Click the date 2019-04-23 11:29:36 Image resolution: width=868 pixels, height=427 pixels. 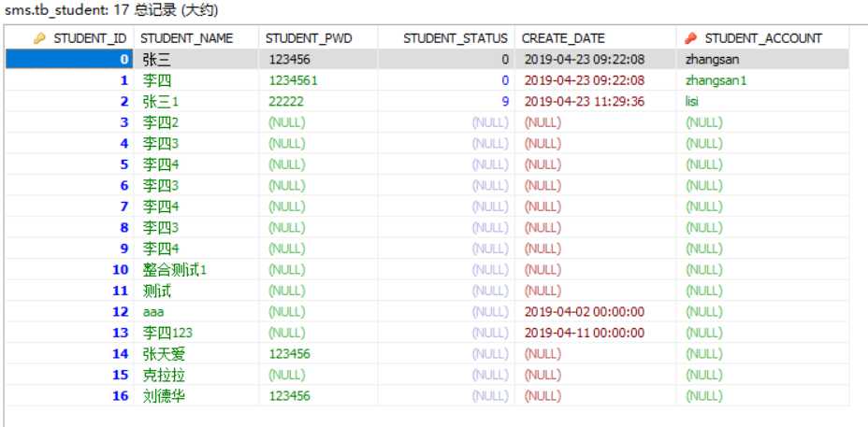pos(585,101)
